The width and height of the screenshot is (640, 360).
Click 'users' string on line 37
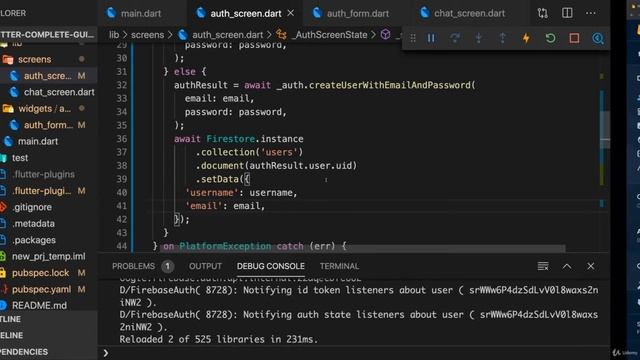point(279,152)
